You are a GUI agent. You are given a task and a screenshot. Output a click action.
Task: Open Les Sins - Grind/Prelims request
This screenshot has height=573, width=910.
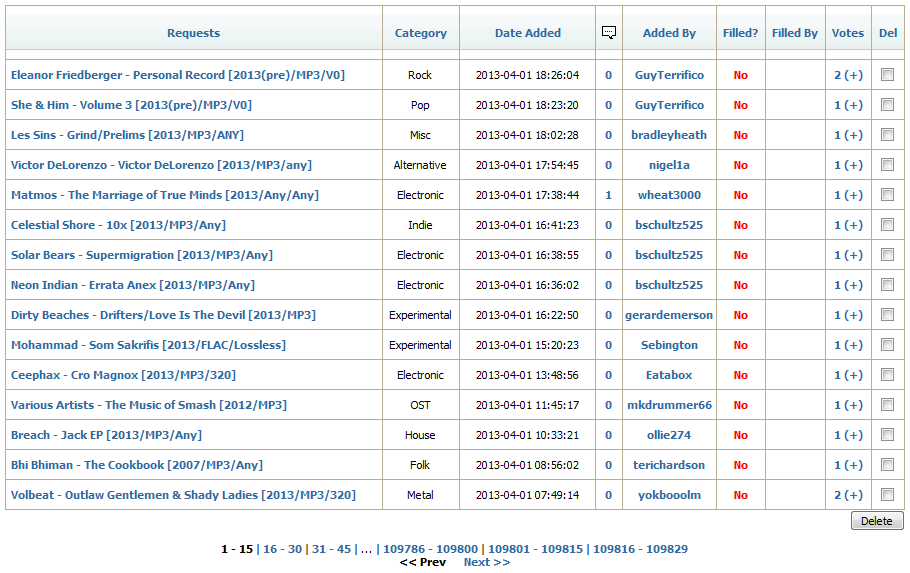click(x=127, y=135)
